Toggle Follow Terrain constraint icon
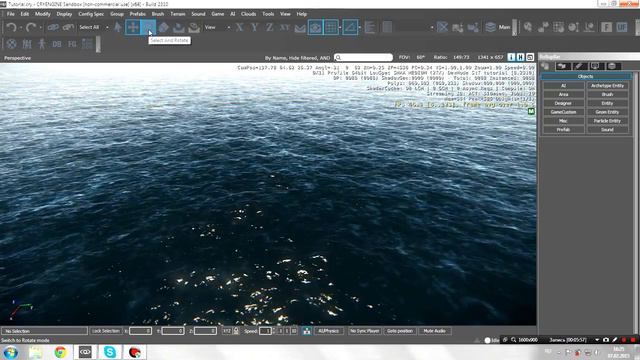The height and width of the screenshot is (360, 640). (x=300, y=28)
